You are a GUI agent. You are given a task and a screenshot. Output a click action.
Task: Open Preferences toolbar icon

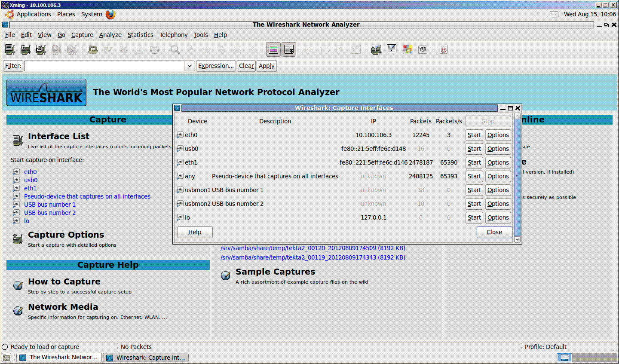coord(423,49)
